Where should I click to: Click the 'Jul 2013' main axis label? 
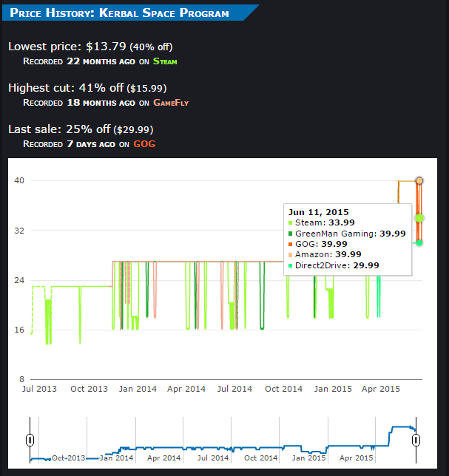point(39,389)
